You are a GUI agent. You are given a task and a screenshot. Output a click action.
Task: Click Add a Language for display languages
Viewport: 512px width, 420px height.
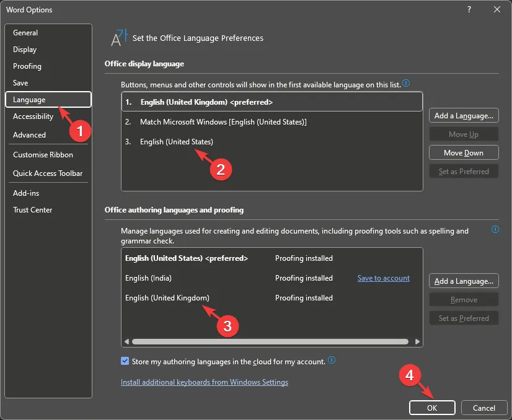[x=464, y=115]
